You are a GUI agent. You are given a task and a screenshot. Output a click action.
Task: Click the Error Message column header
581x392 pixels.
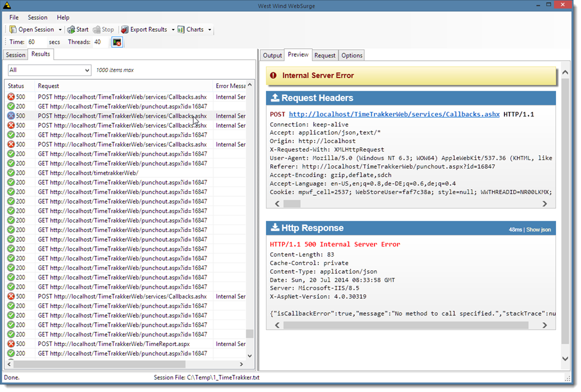point(230,86)
